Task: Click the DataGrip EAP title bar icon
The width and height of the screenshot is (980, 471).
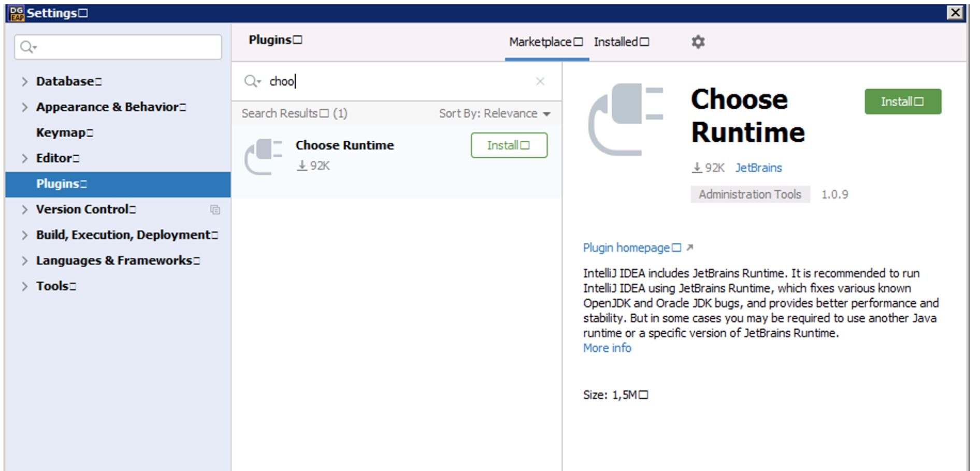Action: coord(17,13)
